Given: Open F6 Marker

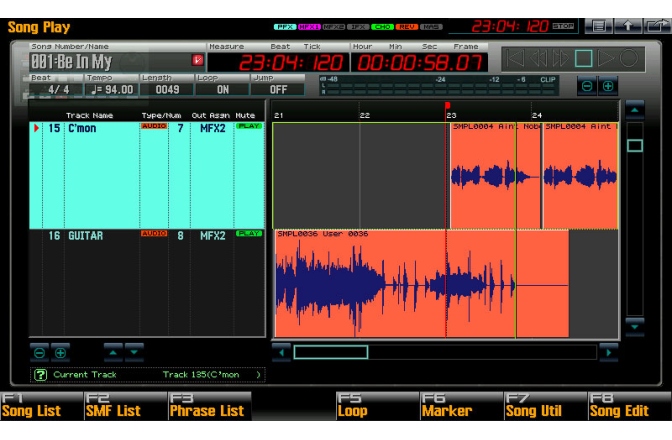Looking at the screenshot, I should (462, 406).
